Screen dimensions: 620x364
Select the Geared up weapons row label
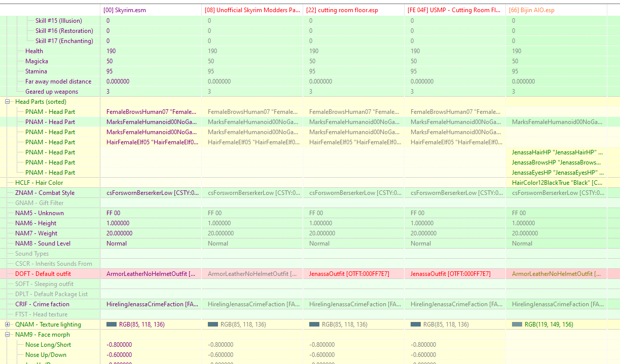(x=52, y=92)
